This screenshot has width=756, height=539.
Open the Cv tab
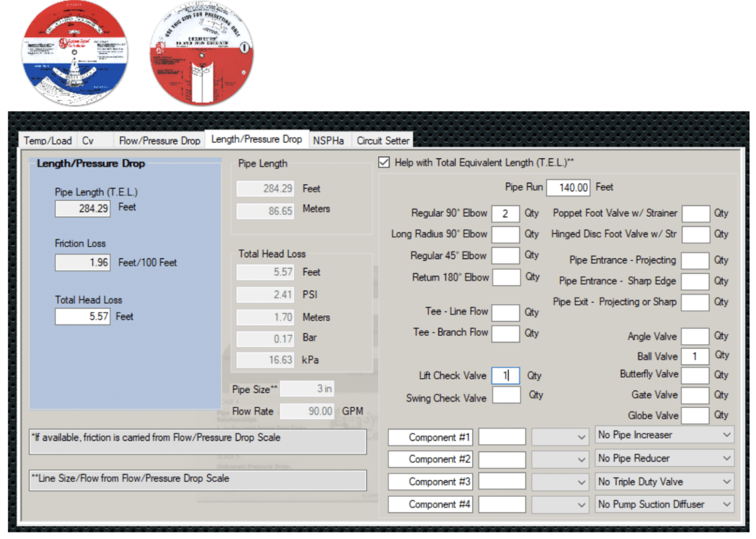point(94,140)
